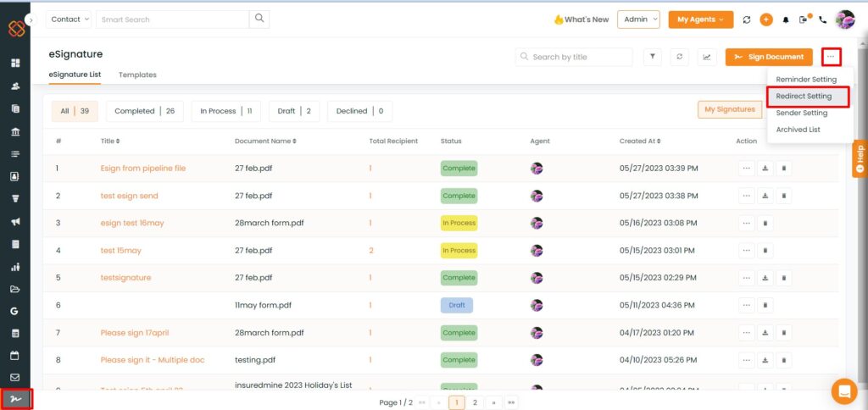Image resolution: width=868 pixels, height=410 pixels.
Task: Go to page 2 of the list
Action: tap(475, 403)
